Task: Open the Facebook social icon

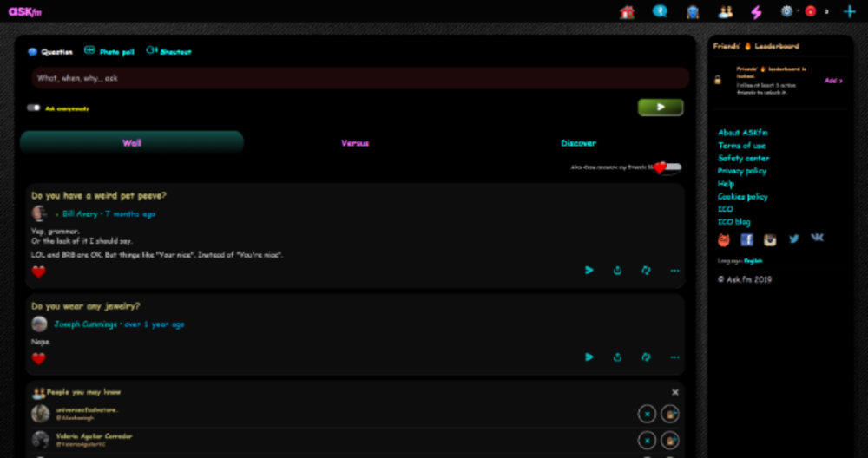Action: coord(746,239)
